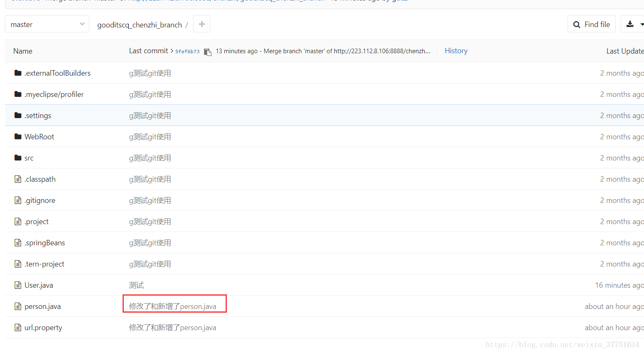Viewport: 644px width, 353px height.
Task: Open commit message in .externalToolBuilders row
Action: point(150,73)
